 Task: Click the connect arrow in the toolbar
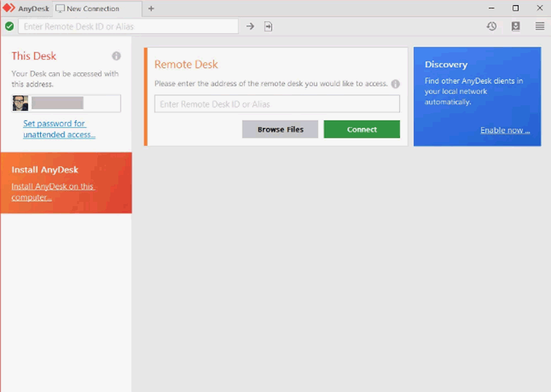click(x=250, y=26)
